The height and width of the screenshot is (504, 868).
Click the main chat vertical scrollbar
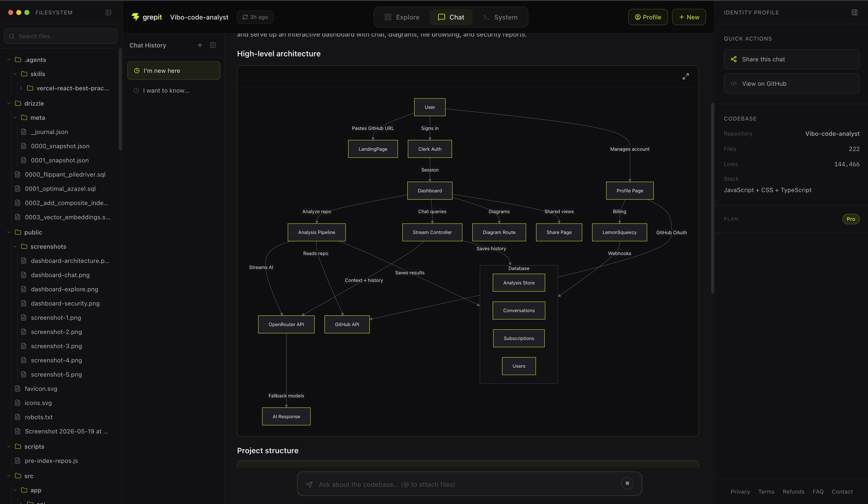tap(712, 198)
